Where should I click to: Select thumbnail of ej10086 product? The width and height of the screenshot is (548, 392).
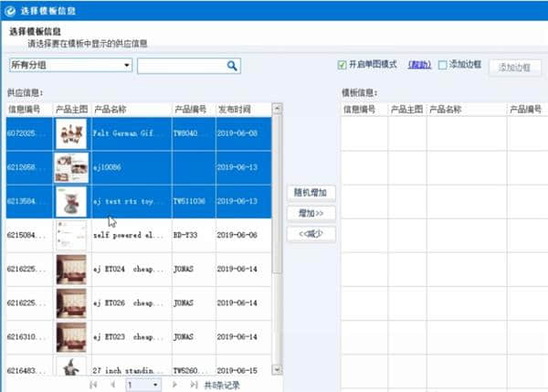[71, 167]
